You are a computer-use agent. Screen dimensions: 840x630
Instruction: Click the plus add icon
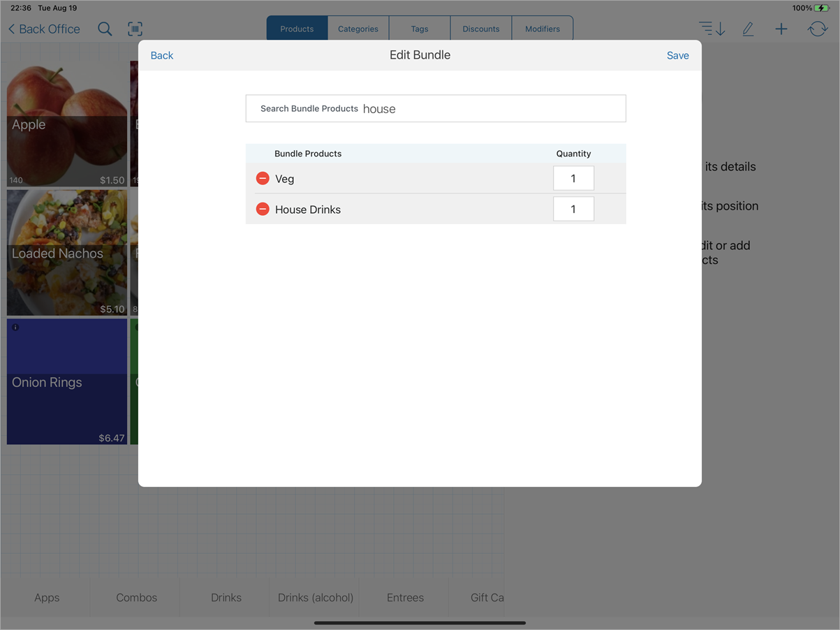pos(781,29)
